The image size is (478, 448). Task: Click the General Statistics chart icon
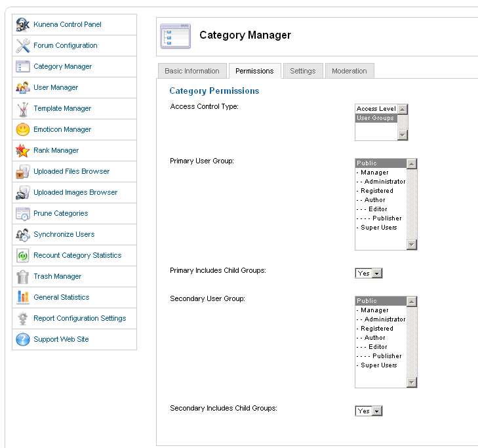coord(23,298)
